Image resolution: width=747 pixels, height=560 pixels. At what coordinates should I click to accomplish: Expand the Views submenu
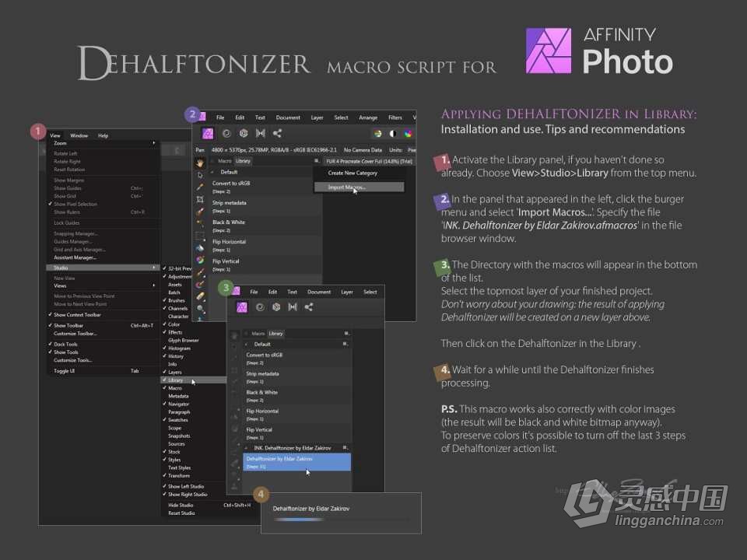(103, 285)
